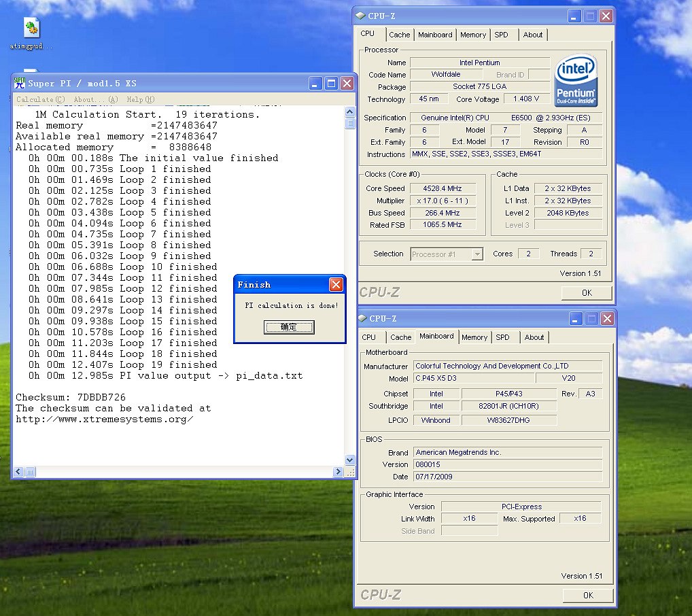
Task: Click the Super PI horizontal scrollbar thumb
Action: coord(30,472)
